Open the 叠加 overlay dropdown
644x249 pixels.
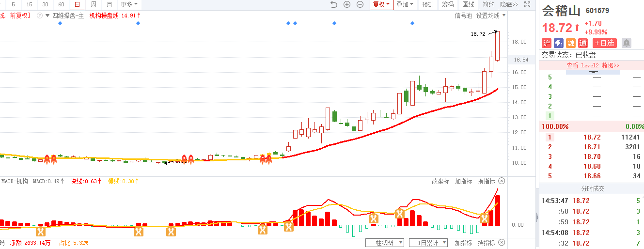click(x=405, y=4)
